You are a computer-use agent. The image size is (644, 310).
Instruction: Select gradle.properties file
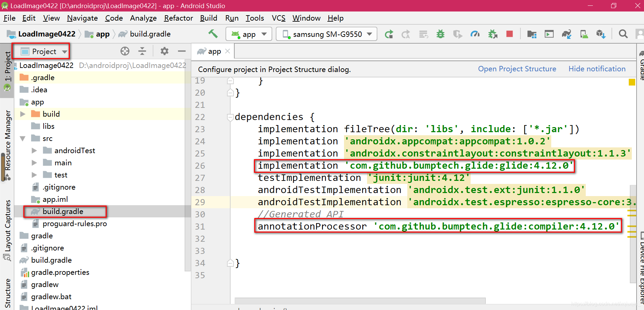tap(60, 272)
